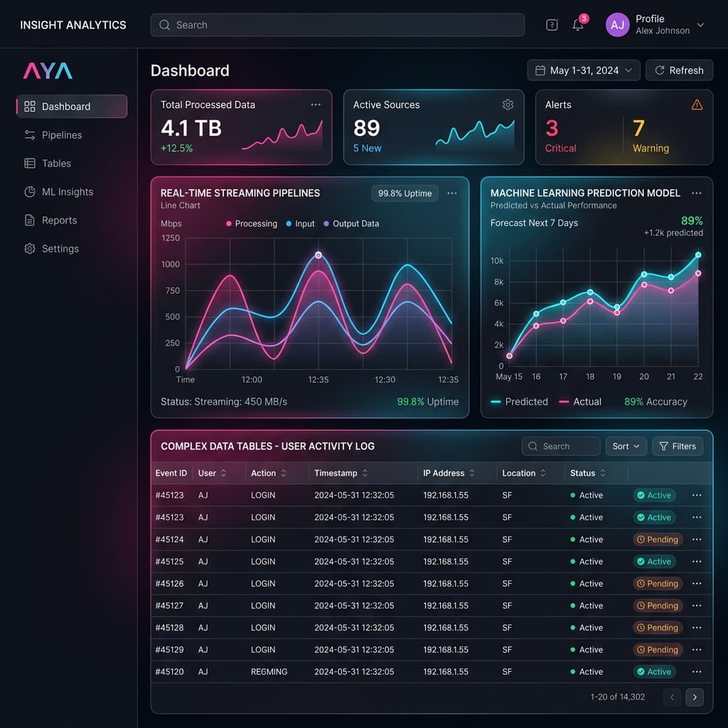Sort table by IP Address column
728x728 pixels.
click(x=472, y=473)
